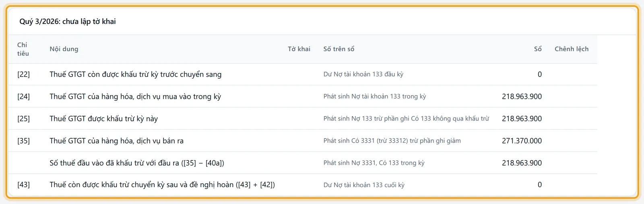Screen dimensions: 644x204
Task: Select the 'Chỉ tiêu' column header
Action: tap(23, 49)
